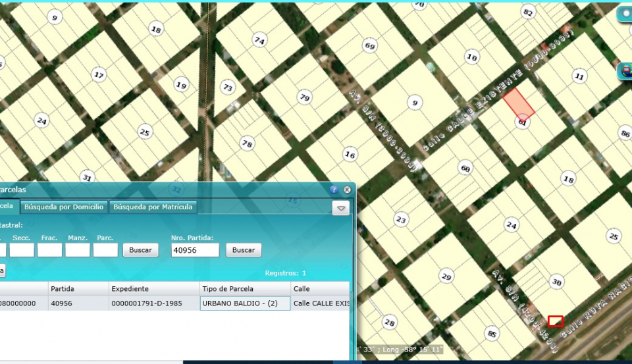The image size is (632, 364).
Task: Click block label 10 on the map
Action: pos(472,57)
